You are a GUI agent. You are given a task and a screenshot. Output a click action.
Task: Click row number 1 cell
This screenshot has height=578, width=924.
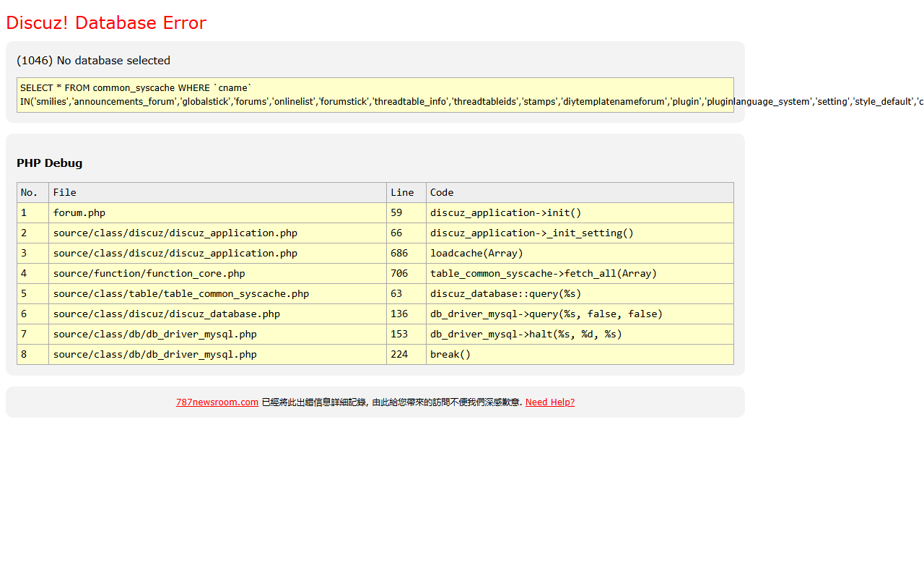pyautogui.click(x=32, y=213)
